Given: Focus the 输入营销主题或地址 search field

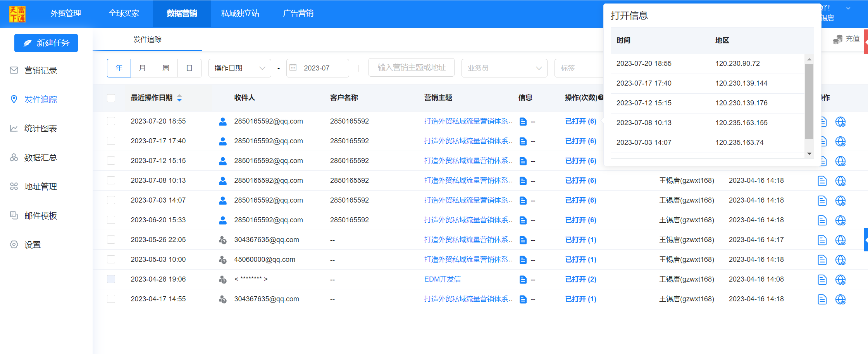Looking at the screenshot, I should 412,68.
